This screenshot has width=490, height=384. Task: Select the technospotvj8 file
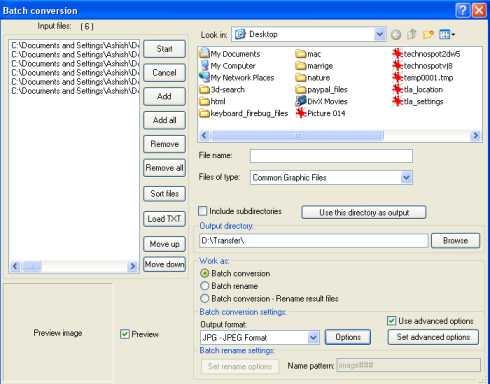423,66
